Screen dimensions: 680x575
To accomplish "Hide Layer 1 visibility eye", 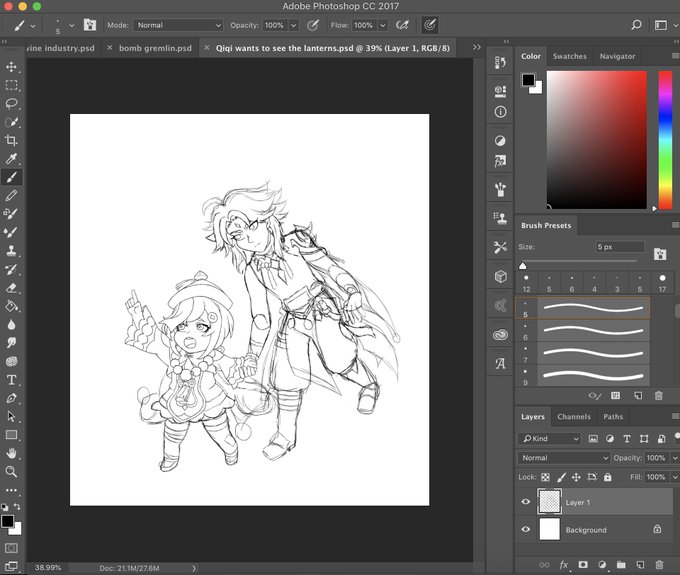I will pyautogui.click(x=526, y=502).
